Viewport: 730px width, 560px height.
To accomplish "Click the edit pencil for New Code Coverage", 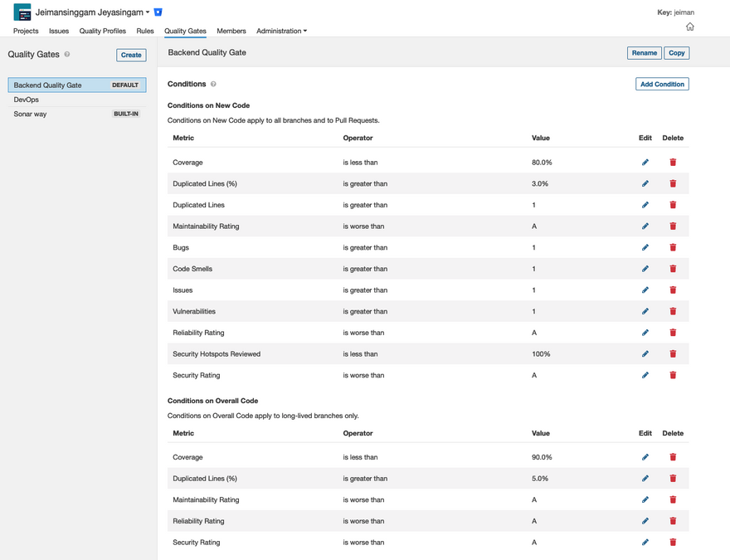I will [645, 163].
